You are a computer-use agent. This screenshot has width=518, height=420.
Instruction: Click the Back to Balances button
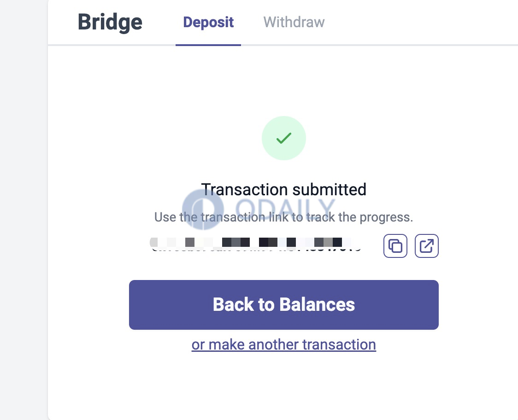click(x=284, y=305)
